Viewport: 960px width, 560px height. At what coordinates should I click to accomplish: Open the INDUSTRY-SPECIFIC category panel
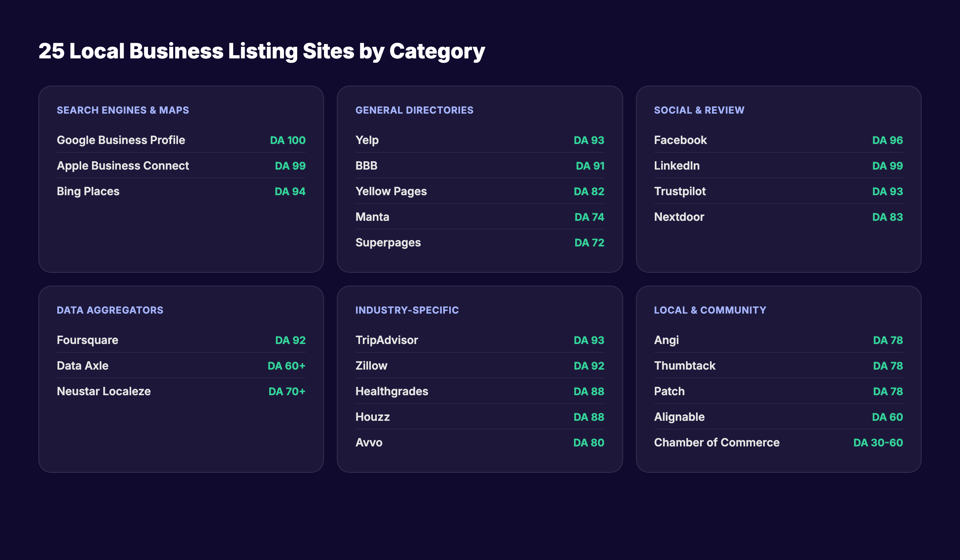click(x=407, y=310)
